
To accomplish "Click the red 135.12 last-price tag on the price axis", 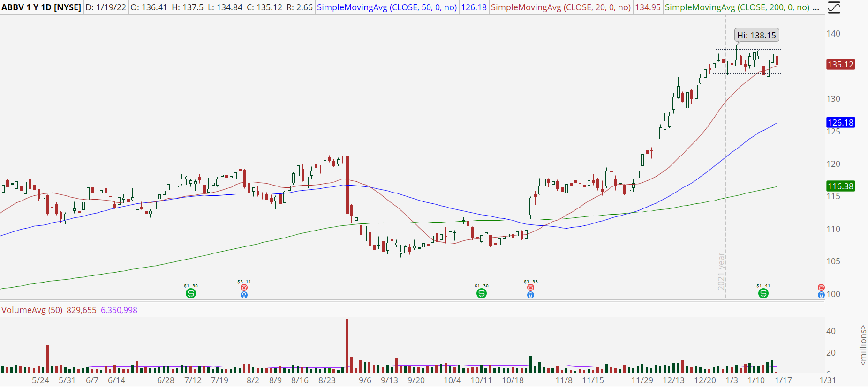I will (x=840, y=65).
